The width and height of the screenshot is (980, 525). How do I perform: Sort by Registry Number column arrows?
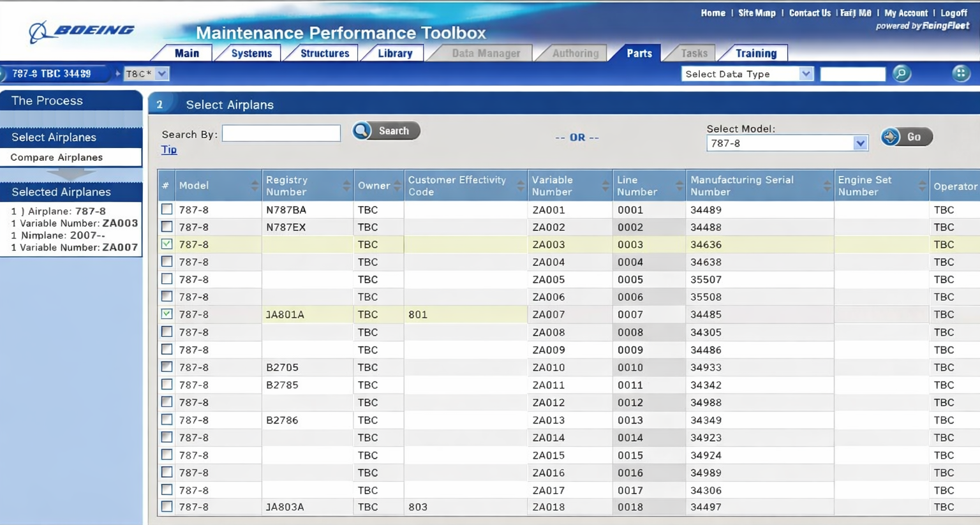pyautogui.click(x=346, y=186)
